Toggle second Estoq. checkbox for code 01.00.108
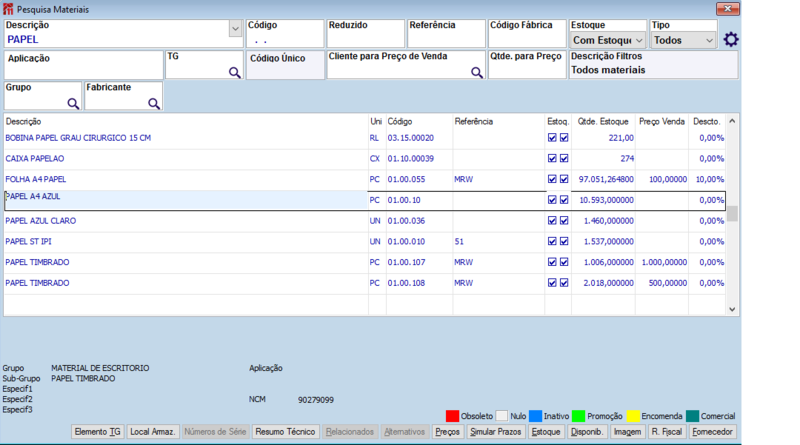Screen dimensions: 800x445 [x=564, y=282]
